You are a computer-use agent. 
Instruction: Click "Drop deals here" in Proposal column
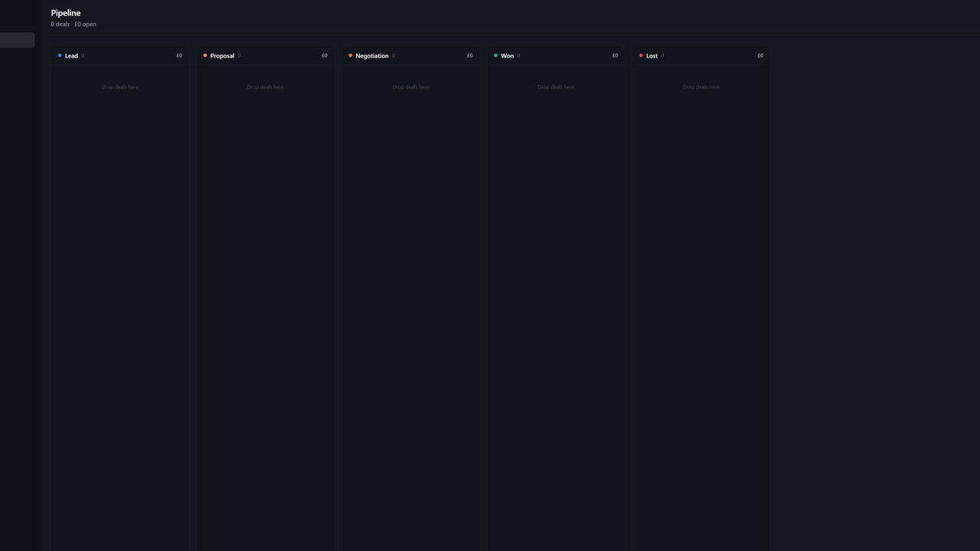click(x=265, y=87)
